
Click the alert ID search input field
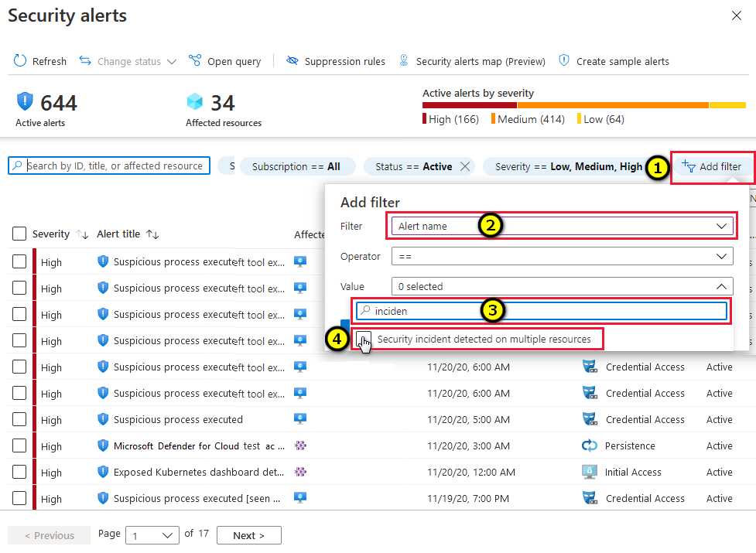[x=108, y=166]
